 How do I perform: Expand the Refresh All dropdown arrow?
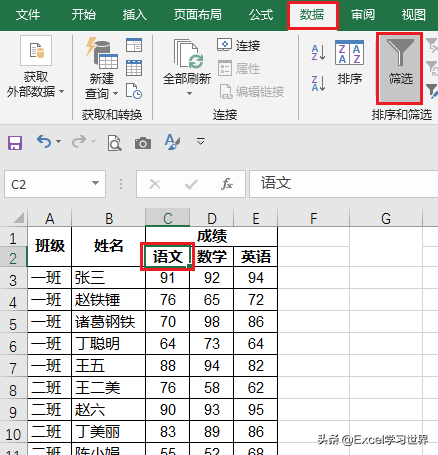tap(189, 94)
